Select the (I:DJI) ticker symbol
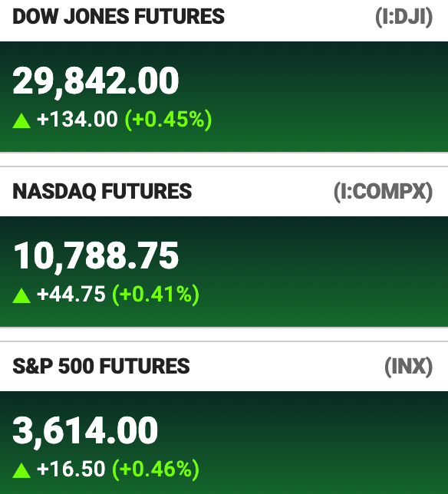The width and height of the screenshot is (448, 494). pos(404,17)
